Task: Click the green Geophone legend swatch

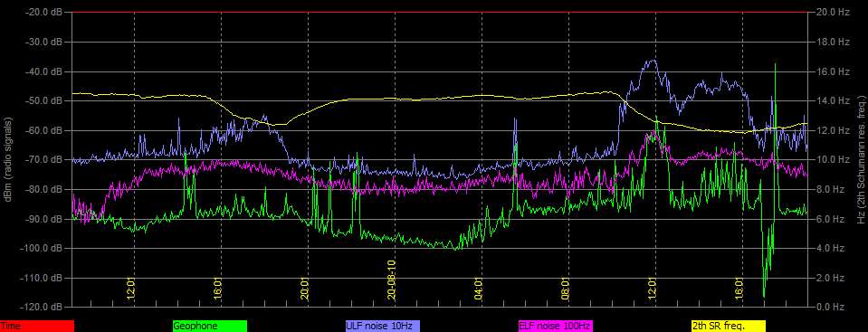Action: [210, 327]
